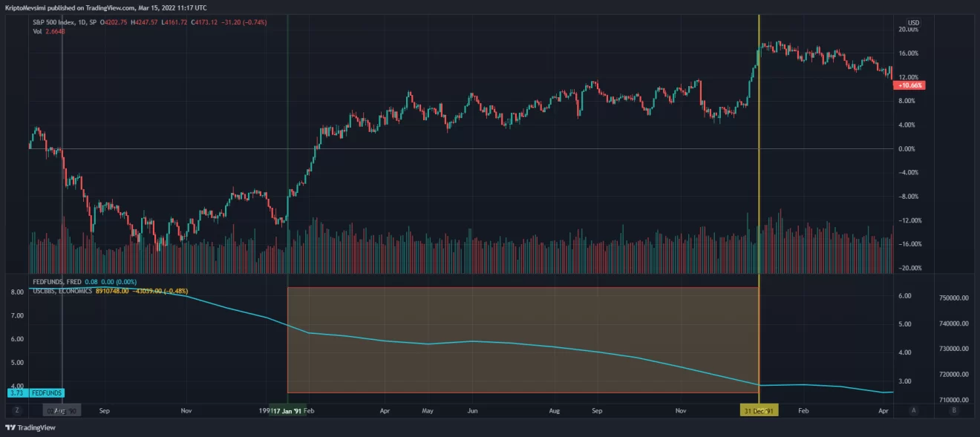980x437 pixels.
Task: Open the USD currency selector
Action: (x=913, y=23)
